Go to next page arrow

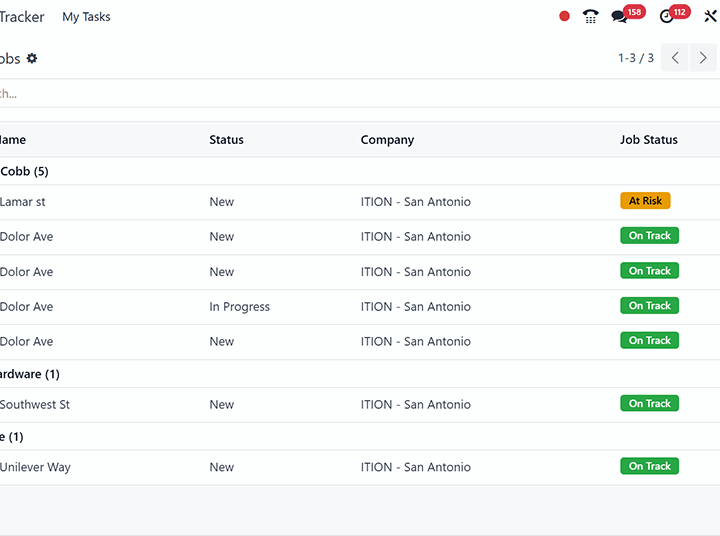703,58
